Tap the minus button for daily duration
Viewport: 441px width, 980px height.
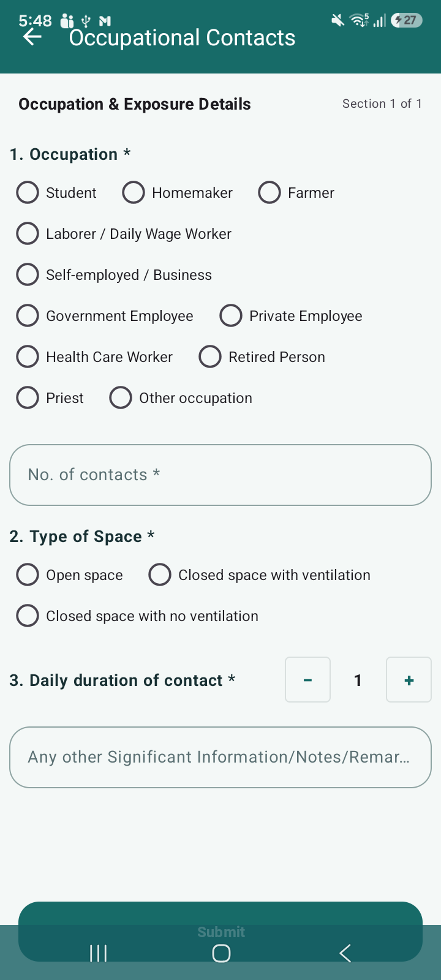pos(307,680)
